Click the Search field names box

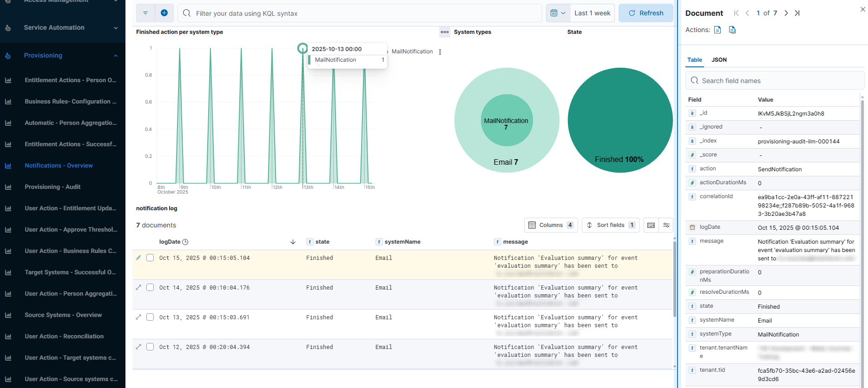[x=775, y=81]
